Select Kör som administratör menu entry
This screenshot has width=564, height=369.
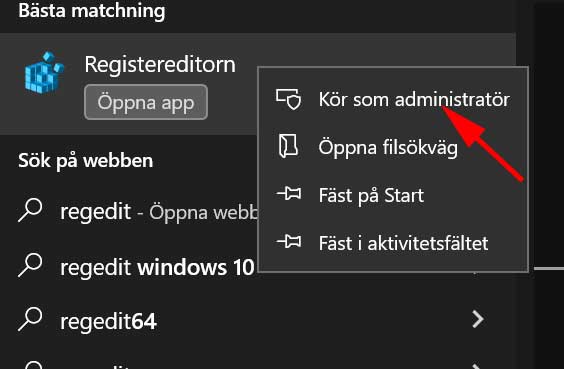394,99
